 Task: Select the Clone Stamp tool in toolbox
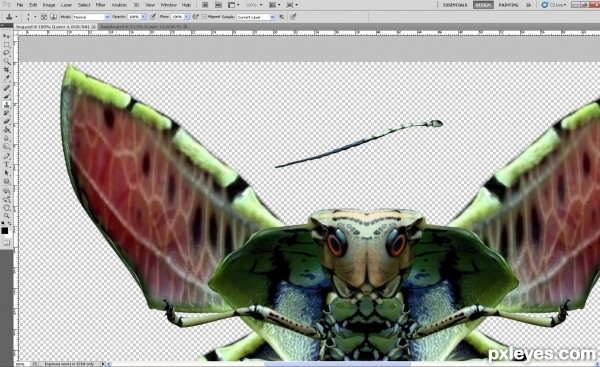7,105
